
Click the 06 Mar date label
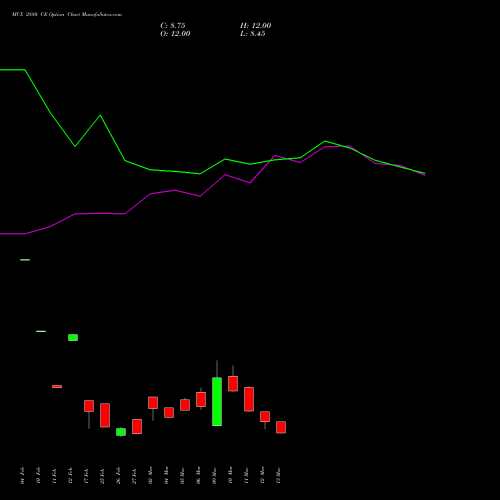pyautogui.click(x=198, y=475)
